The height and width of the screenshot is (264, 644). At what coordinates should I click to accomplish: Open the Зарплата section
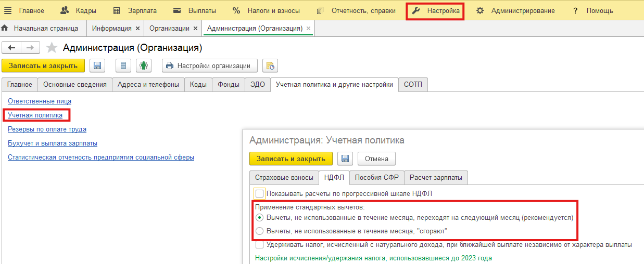click(135, 10)
